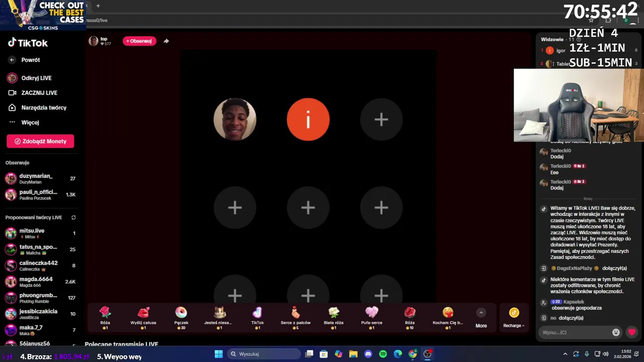Expand the Więcej sidebar menu

click(30, 122)
